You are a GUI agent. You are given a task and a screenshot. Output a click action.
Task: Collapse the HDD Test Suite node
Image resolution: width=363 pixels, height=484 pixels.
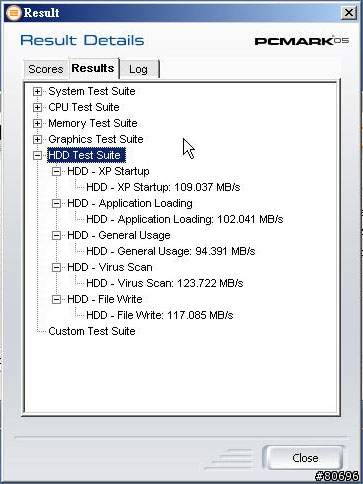[37, 155]
